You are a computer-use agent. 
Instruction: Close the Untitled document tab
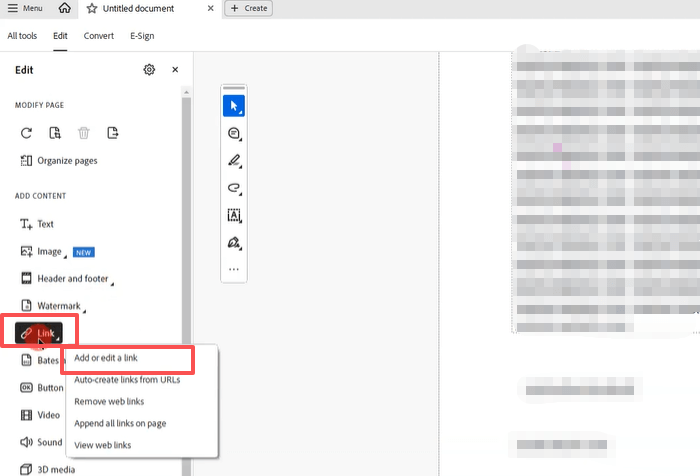pos(211,8)
